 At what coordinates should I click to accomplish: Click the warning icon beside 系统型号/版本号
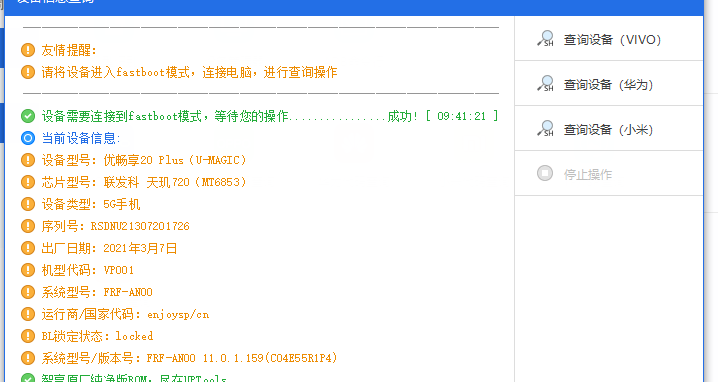[28, 358]
